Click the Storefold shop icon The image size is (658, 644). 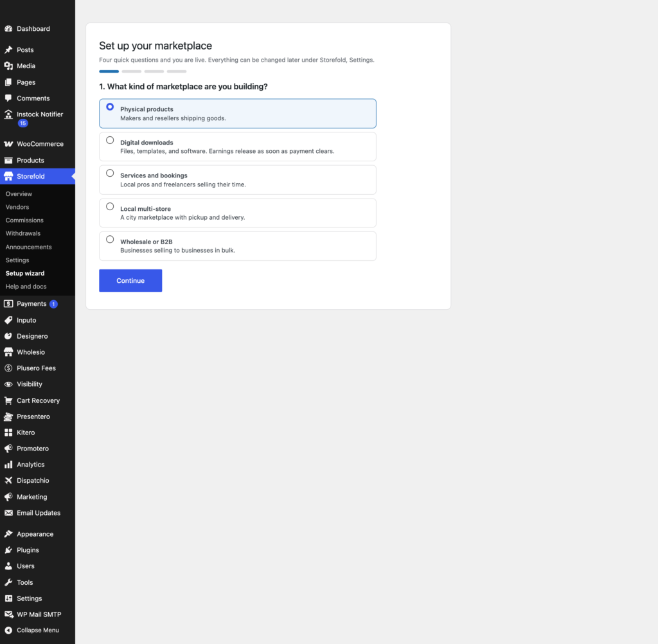coord(8,176)
